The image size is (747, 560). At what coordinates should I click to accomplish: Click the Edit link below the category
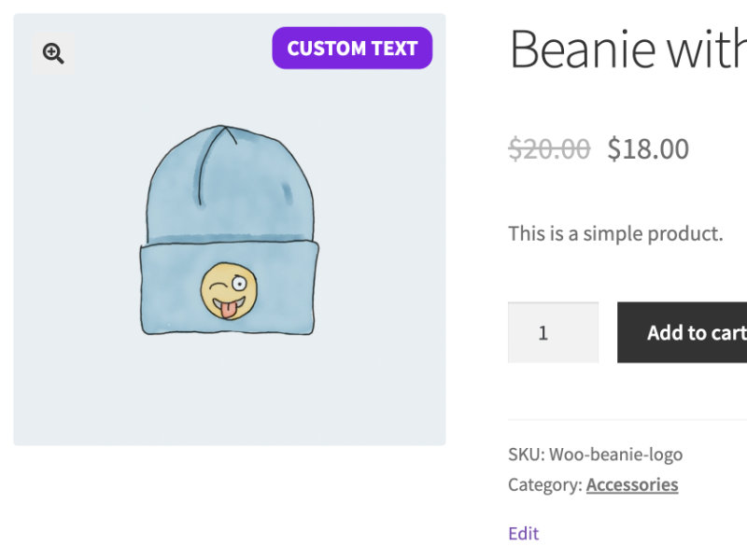pyautogui.click(x=523, y=533)
